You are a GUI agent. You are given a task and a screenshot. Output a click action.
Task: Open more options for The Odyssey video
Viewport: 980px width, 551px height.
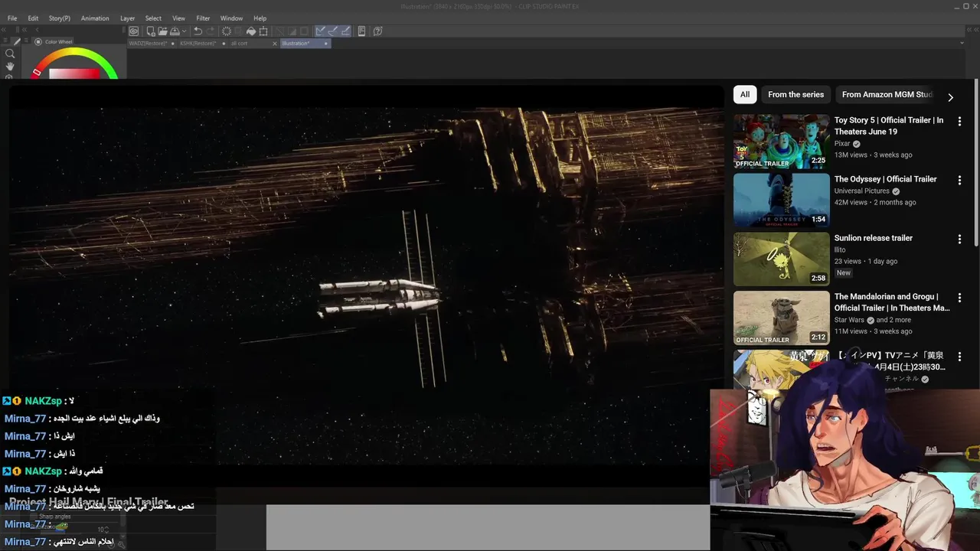[959, 180]
